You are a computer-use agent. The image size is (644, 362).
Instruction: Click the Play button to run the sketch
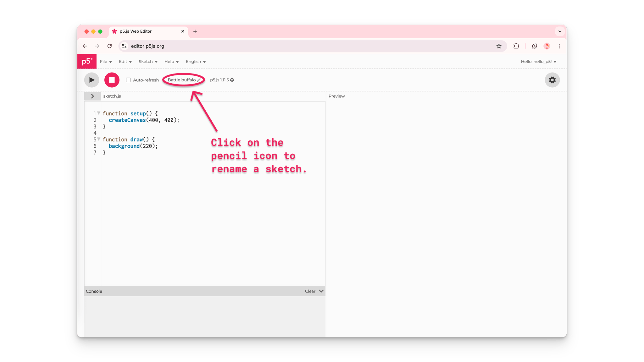92,80
